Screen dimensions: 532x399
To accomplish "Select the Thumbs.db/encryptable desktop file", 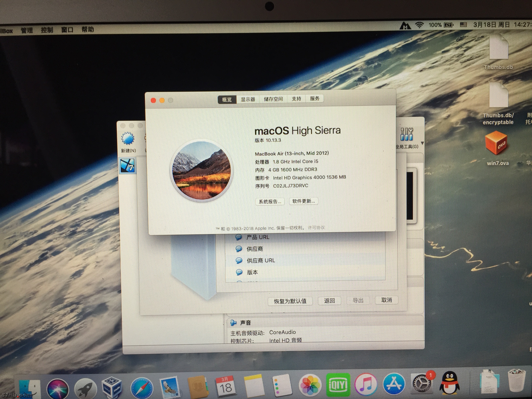I will click(498, 104).
